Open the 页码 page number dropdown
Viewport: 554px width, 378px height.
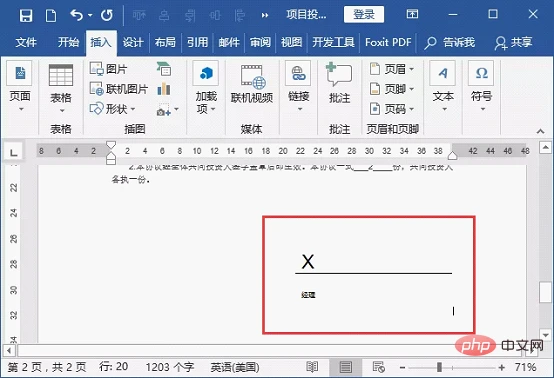(391, 109)
